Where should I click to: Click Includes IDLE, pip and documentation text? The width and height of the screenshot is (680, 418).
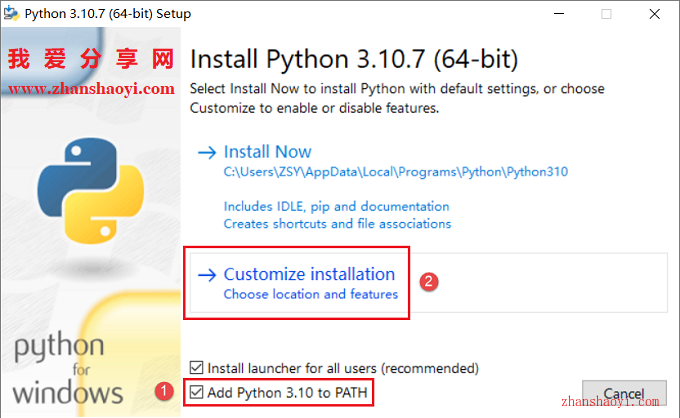[337, 207]
